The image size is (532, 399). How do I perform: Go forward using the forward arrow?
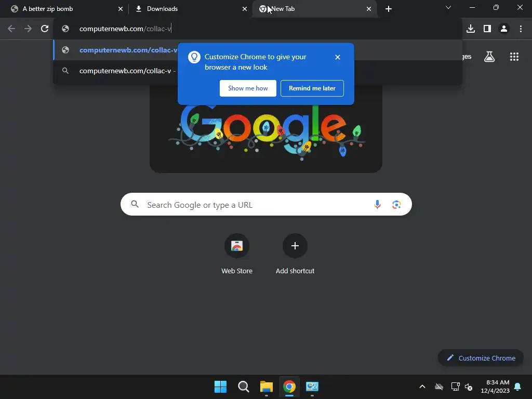coord(28,29)
